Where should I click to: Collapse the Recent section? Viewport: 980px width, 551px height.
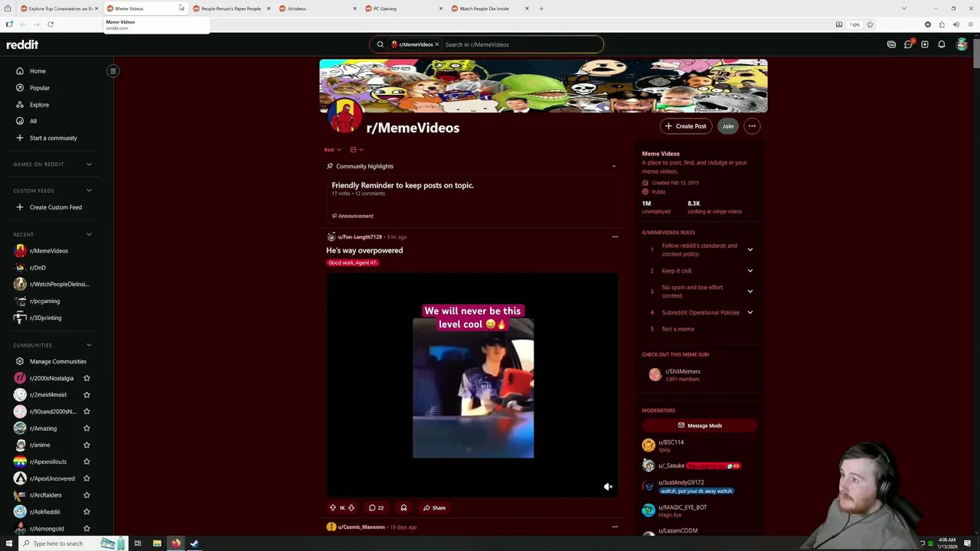[89, 234]
